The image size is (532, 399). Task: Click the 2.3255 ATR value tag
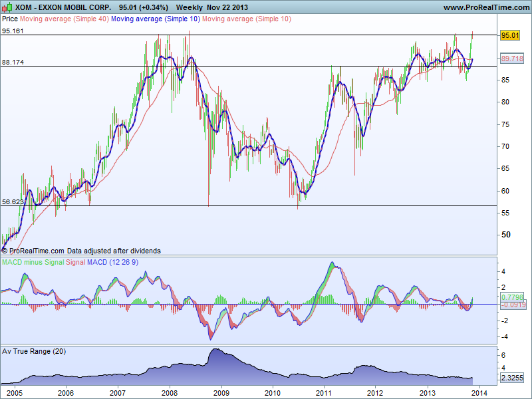click(x=512, y=378)
